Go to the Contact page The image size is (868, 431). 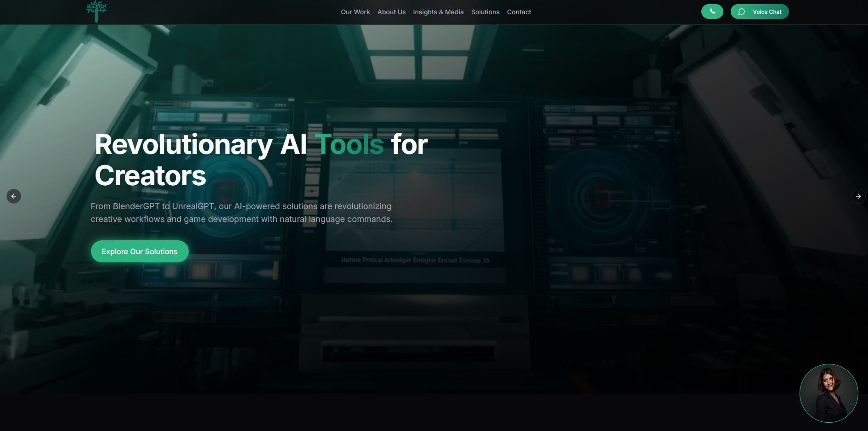pos(519,12)
